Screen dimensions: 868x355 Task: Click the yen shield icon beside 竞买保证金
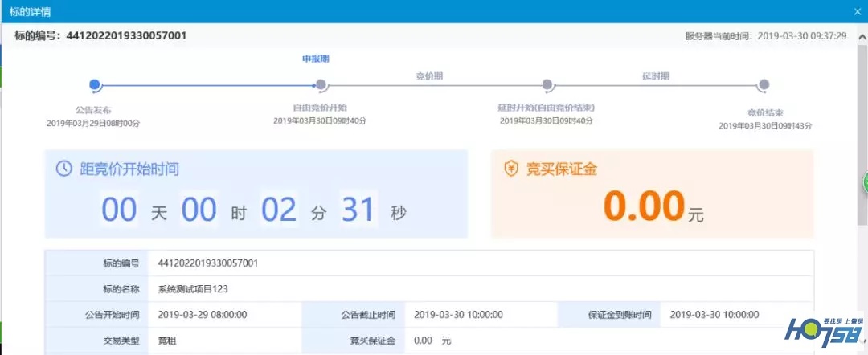pos(511,169)
